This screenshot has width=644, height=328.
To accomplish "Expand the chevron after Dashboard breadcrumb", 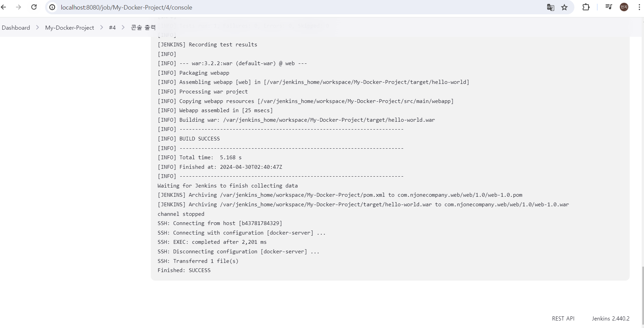I will (x=38, y=28).
